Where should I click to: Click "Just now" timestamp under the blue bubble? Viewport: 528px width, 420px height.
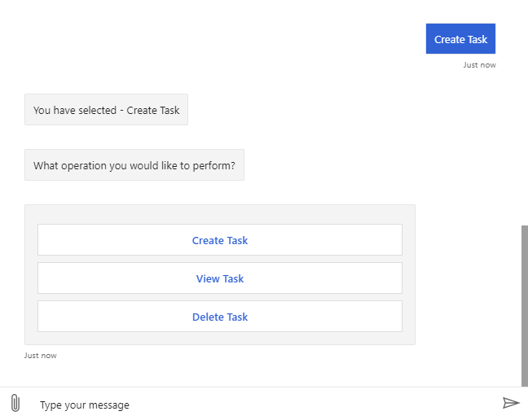(479, 65)
